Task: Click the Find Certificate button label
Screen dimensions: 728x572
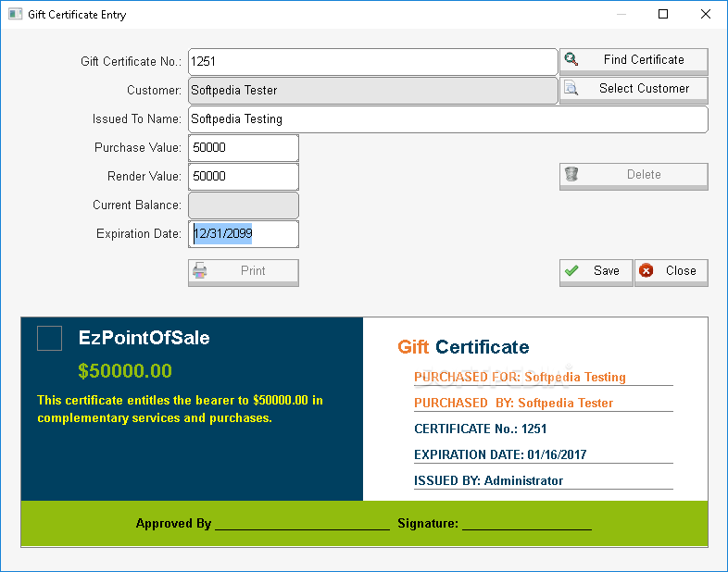Action: (x=644, y=60)
